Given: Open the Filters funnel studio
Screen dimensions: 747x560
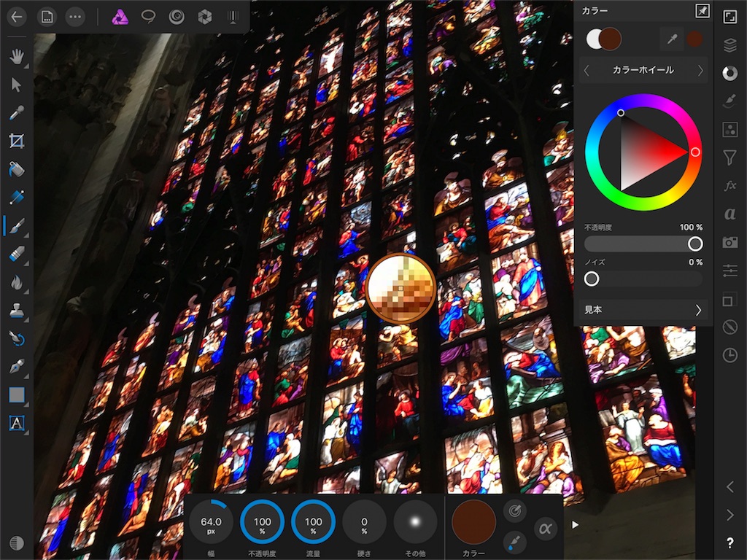Looking at the screenshot, I should 729,157.
